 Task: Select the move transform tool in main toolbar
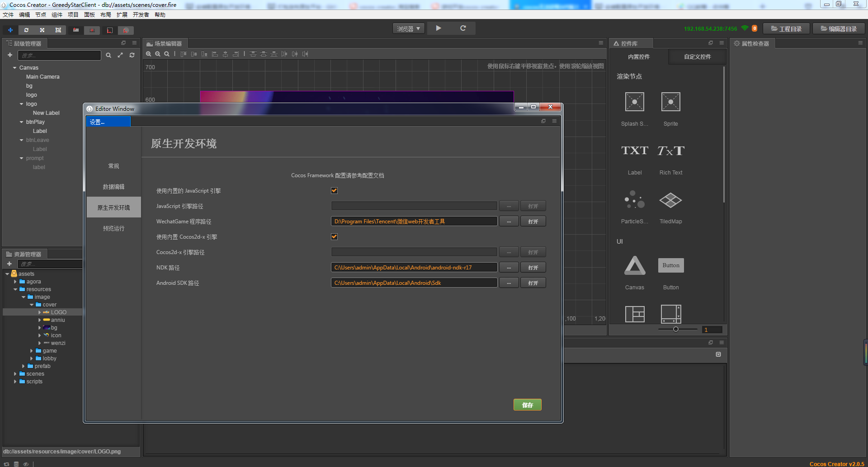pos(10,30)
